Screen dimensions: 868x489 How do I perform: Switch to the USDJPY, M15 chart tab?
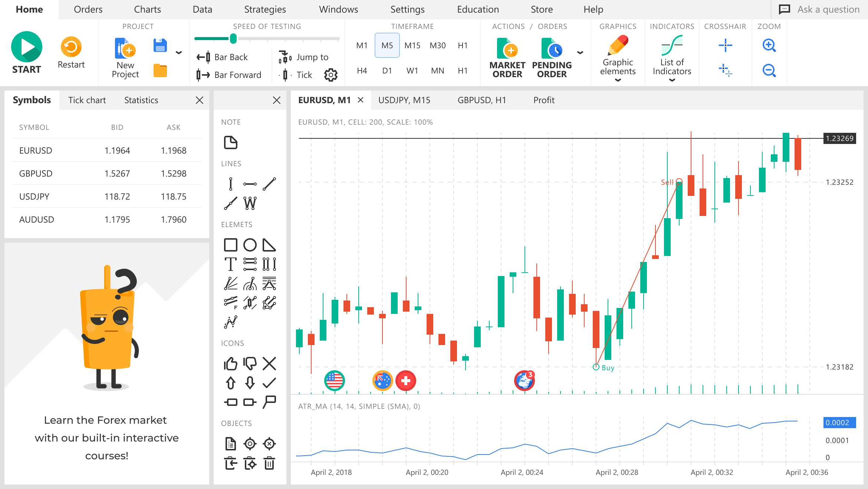tap(404, 100)
